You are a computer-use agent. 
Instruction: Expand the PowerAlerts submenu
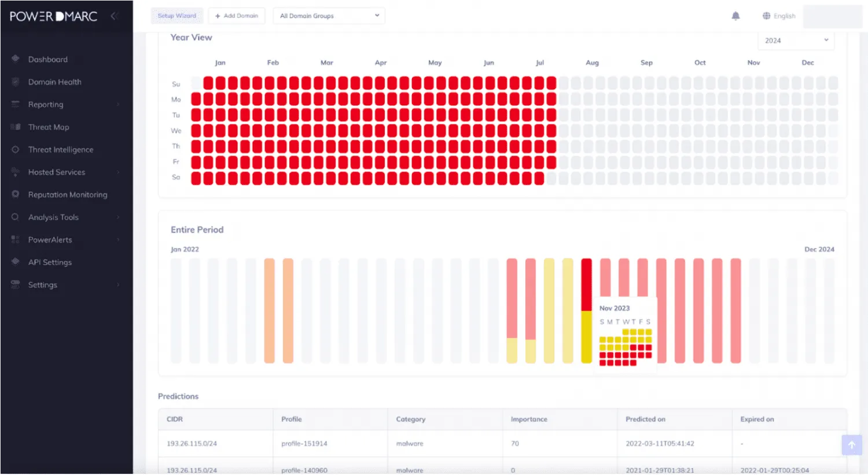point(118,240)
